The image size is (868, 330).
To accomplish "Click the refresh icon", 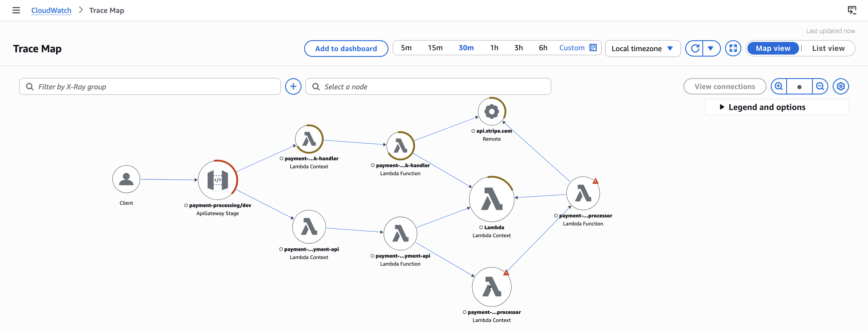I will click(x=695, y=49).
